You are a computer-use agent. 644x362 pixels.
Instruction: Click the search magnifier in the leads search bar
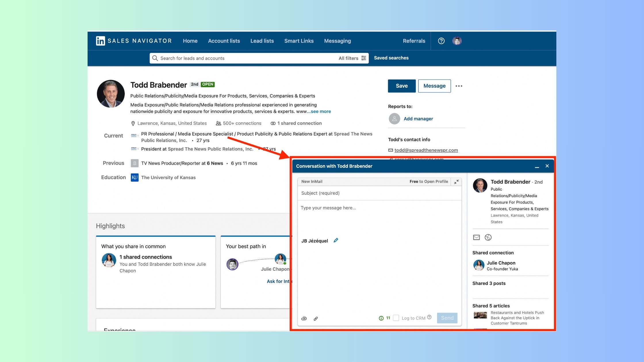point(155,58)
